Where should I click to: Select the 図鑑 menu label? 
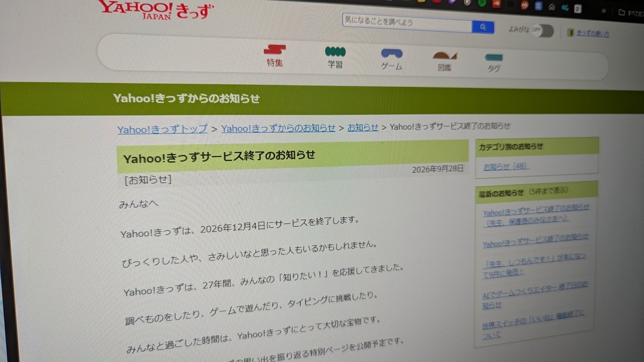tap(444, 68)
